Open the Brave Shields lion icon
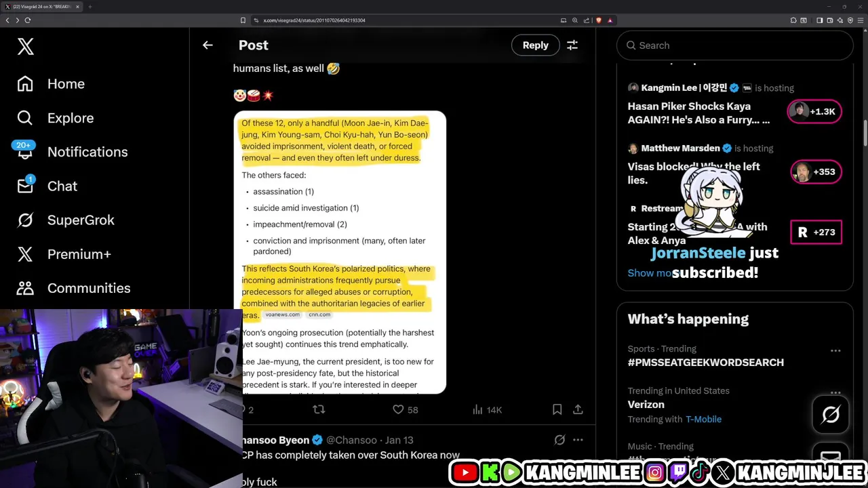The image size is (868, 488). (599, 20)
